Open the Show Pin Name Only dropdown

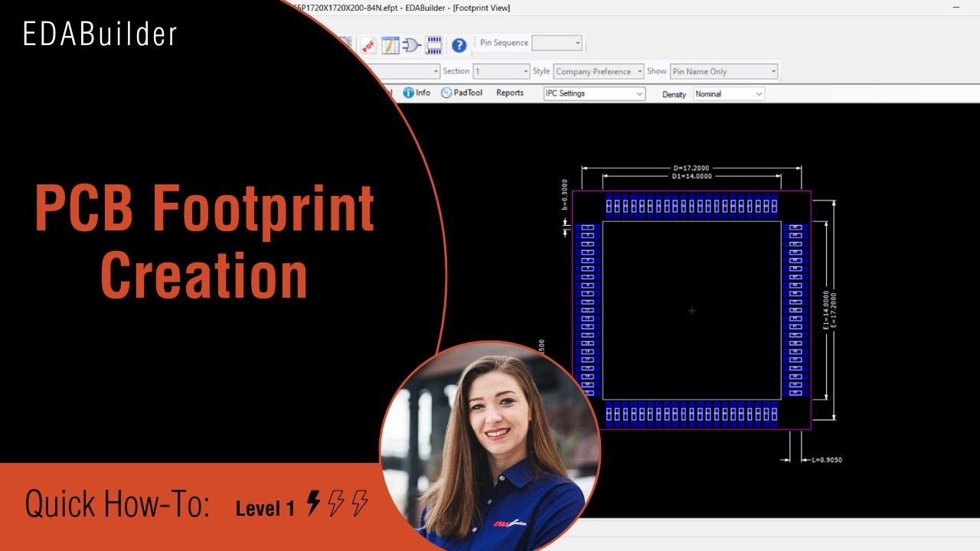(724, 71)
